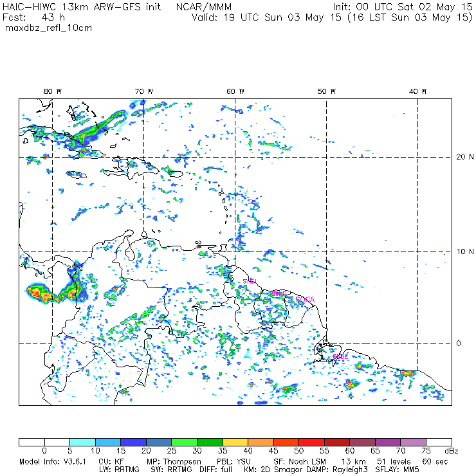Viewport: 476px width, 476px height.
Task: Click the '70 W' longitude label
Action: tap(144, 91)
